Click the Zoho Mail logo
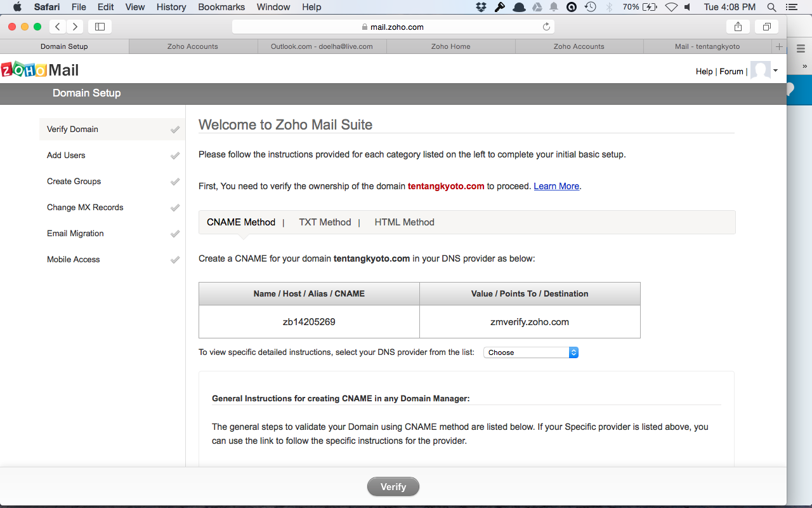Screen dimensions: 812x508 (40, 70)
